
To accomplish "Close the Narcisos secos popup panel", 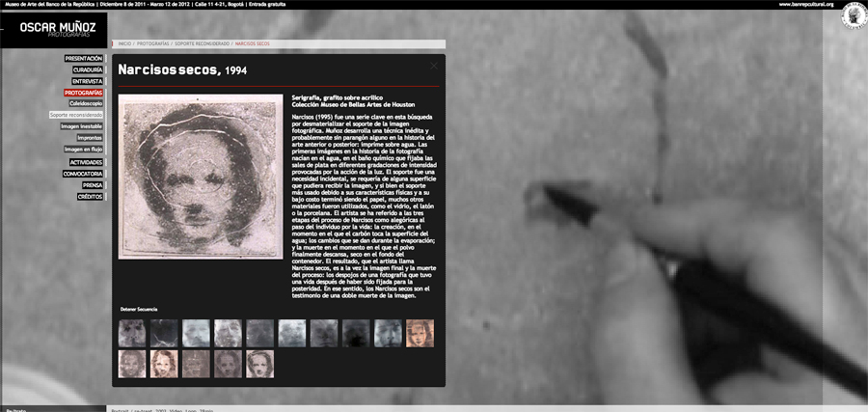I will click(x=434, y=66).
